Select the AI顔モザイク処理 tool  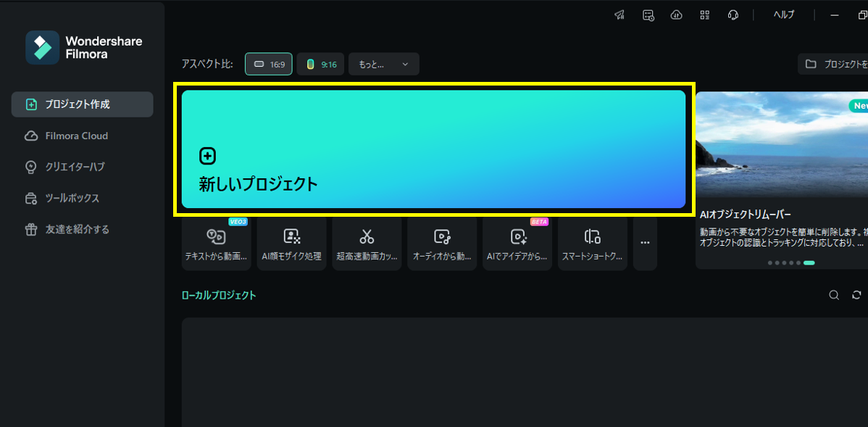[291, 243]
